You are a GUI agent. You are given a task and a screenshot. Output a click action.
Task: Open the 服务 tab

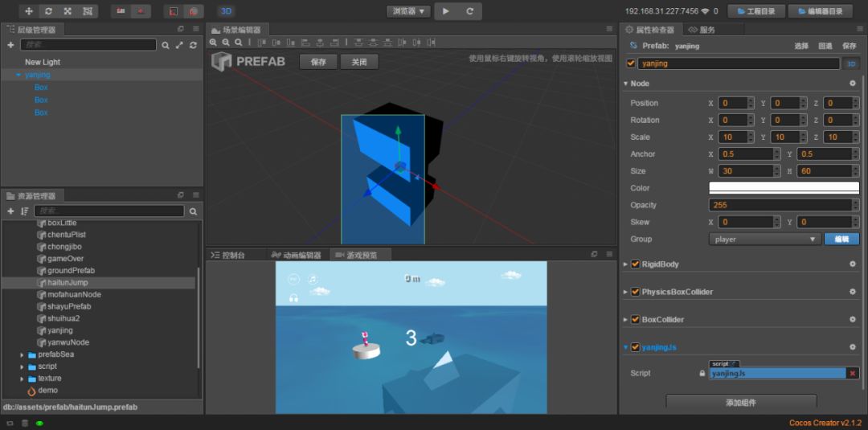click(702, 30)
